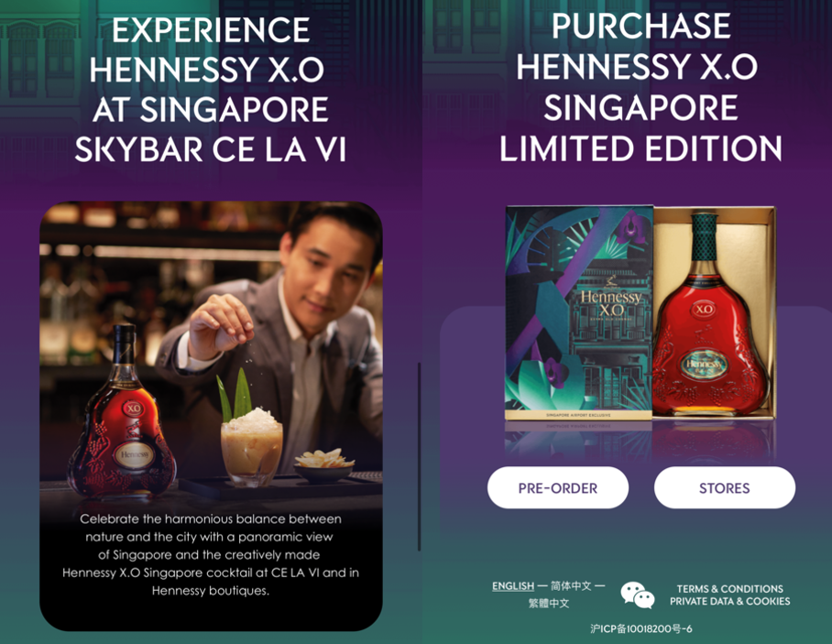Click the Purchase Hennessy X.O Limited Edition heading
The image size is (832, 644).
click(640, 87)
